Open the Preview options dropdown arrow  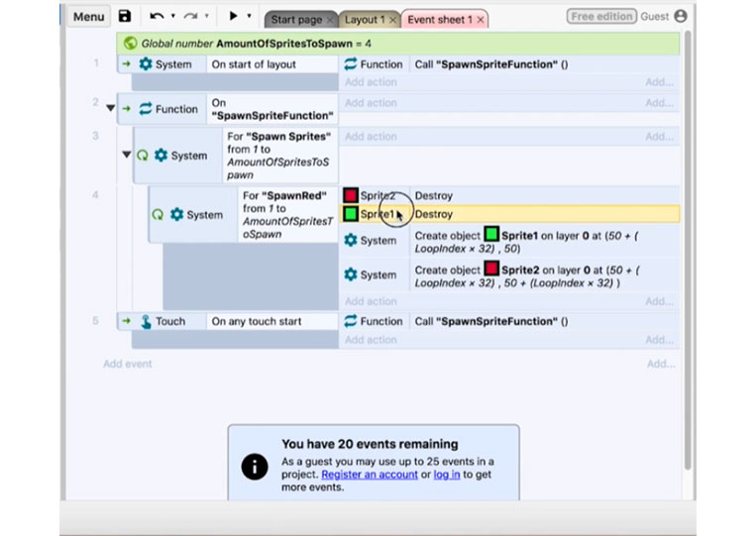pyautogui.click(x=250, y=17)
